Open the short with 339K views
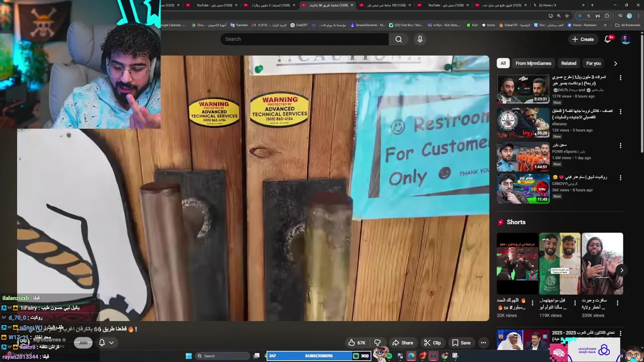Screen dimensions: 644x362 pyautogui.click(x=602, y=263)
